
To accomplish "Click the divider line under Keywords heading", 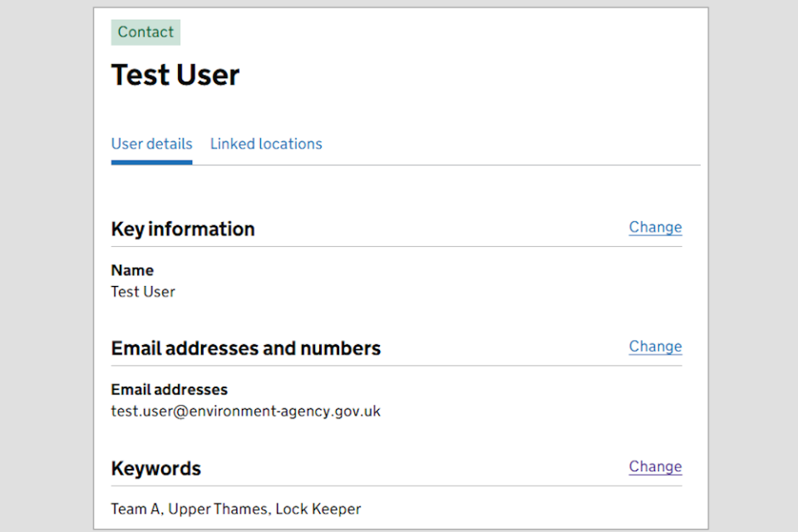I will tap(397, 486).
